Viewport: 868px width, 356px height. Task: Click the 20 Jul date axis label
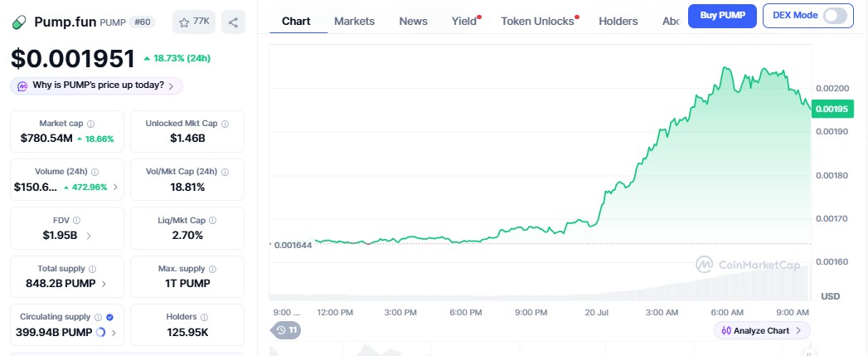596,313
